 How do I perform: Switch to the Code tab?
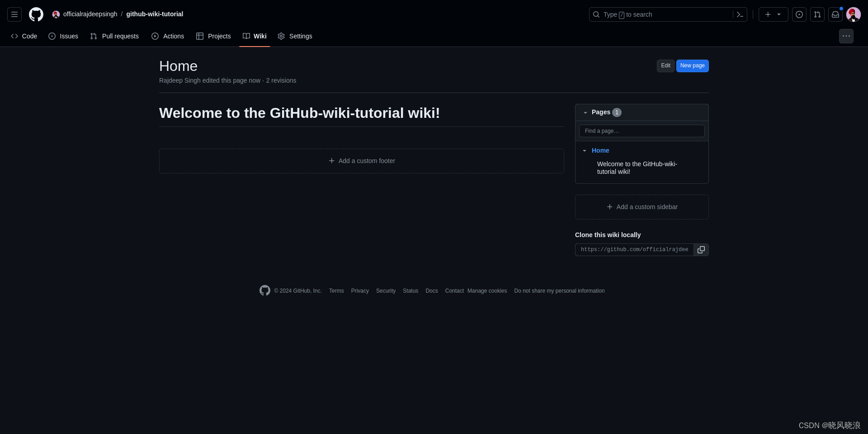coord(24,36)
